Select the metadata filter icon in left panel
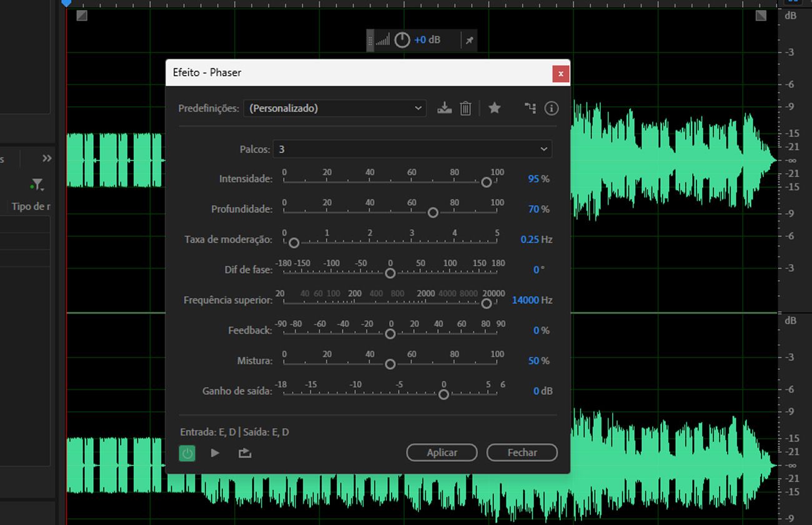The image size is (812, 525). coord(37,184)
